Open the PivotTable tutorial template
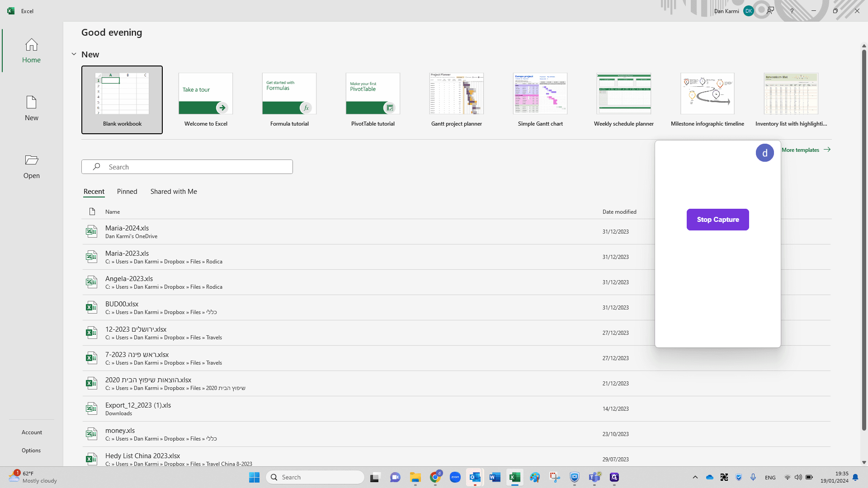This screenshot has width=868, height=488. [x=373, y=100]
